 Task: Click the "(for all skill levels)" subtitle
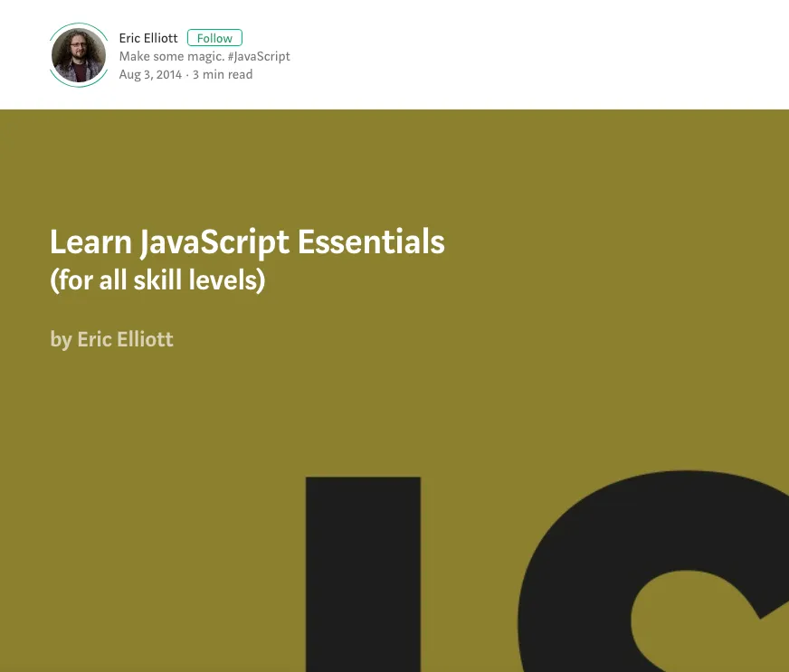point(157,280)
